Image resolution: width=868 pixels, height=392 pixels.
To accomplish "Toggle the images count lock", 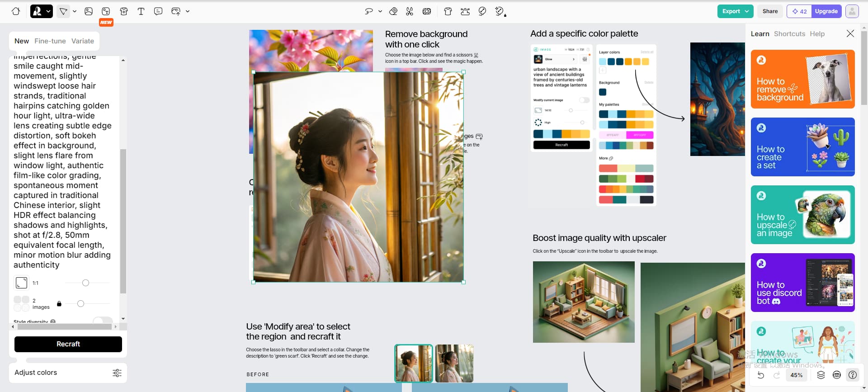I will coord(59,303).
